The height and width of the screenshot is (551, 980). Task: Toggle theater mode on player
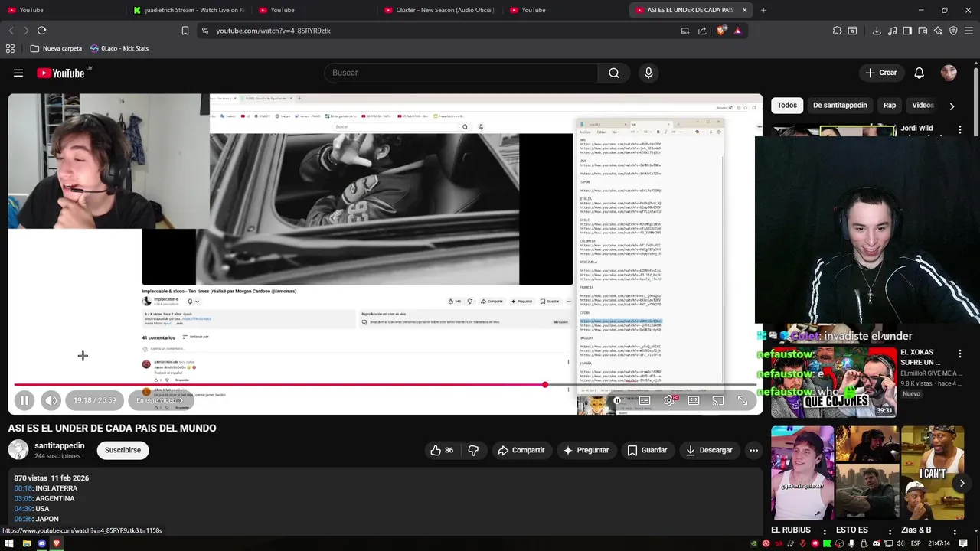694,400
